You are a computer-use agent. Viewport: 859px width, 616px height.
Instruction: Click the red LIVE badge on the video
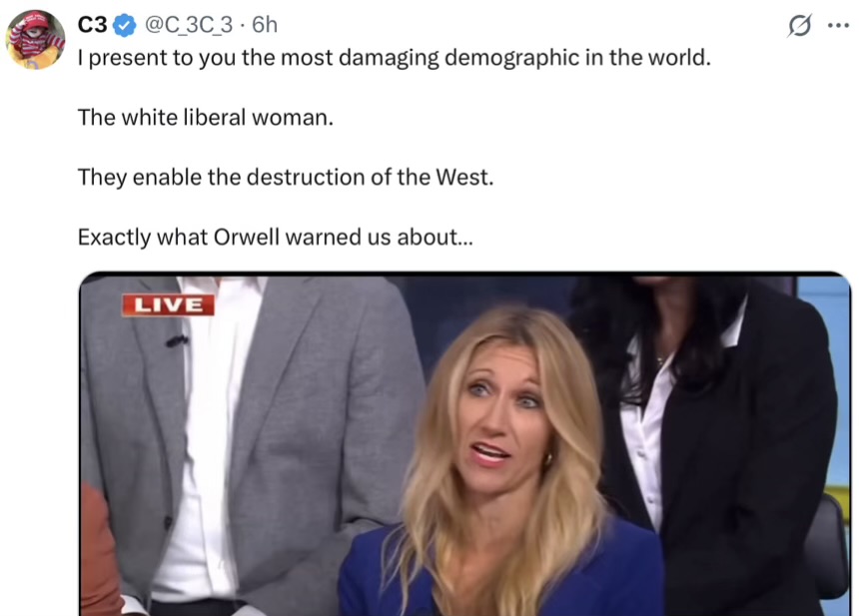click(168, 305)
